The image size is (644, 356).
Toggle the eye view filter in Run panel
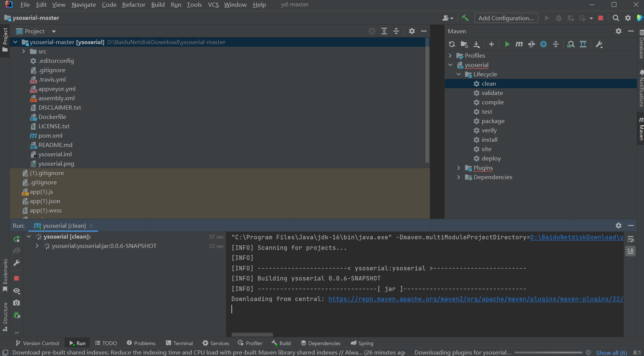click(16, 291)
